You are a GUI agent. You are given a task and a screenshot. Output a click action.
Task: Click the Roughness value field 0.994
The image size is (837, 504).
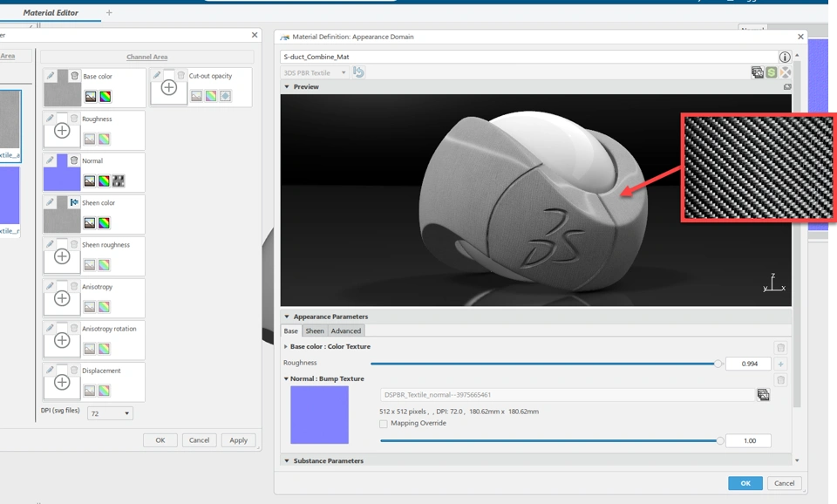(x=749, y=364)
